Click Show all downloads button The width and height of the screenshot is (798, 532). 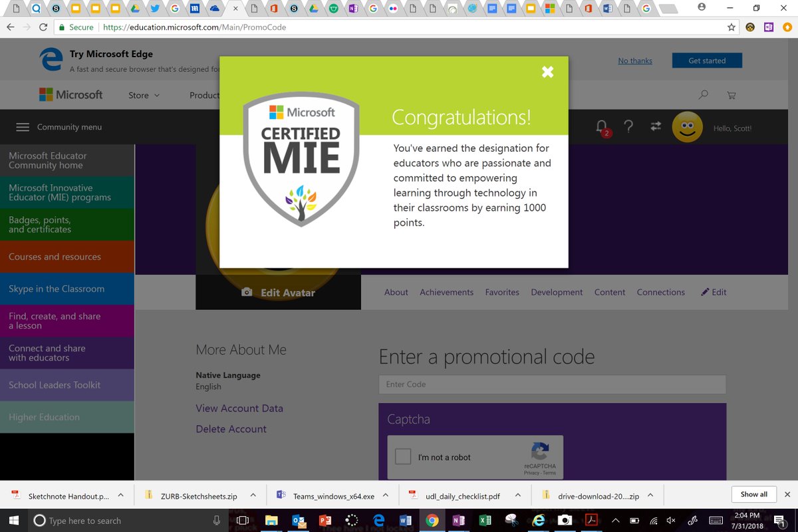[x=754, y=494]
